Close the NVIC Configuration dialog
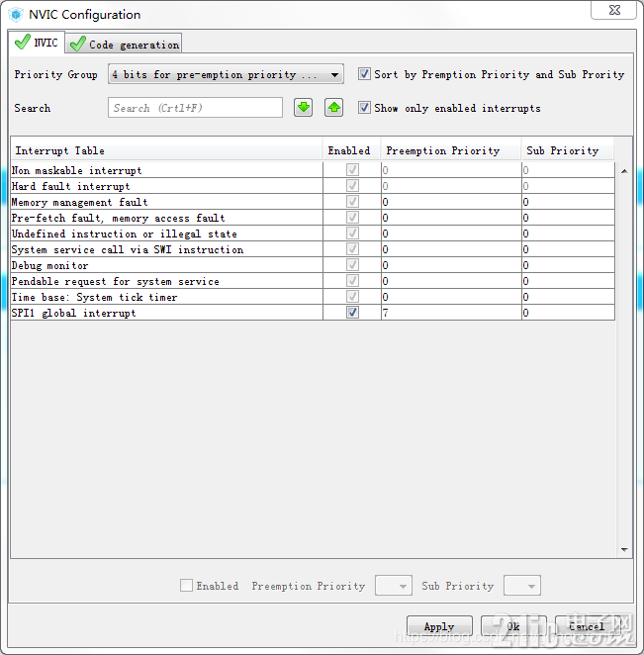This screenshot has height=655, width=644. (613, 10)
